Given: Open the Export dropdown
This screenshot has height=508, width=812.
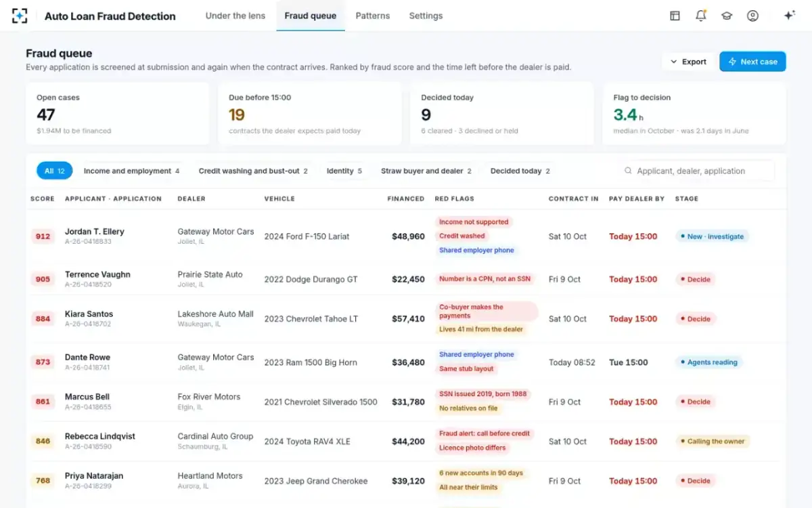Looking at the screenshot, I should pyautogui.click(x=688, y=62).
